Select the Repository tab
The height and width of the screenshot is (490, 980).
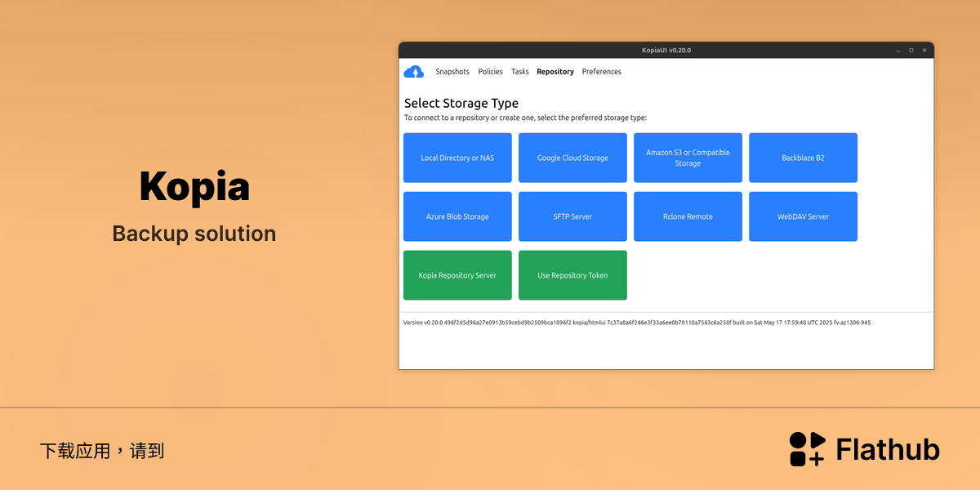coord(555,72)
